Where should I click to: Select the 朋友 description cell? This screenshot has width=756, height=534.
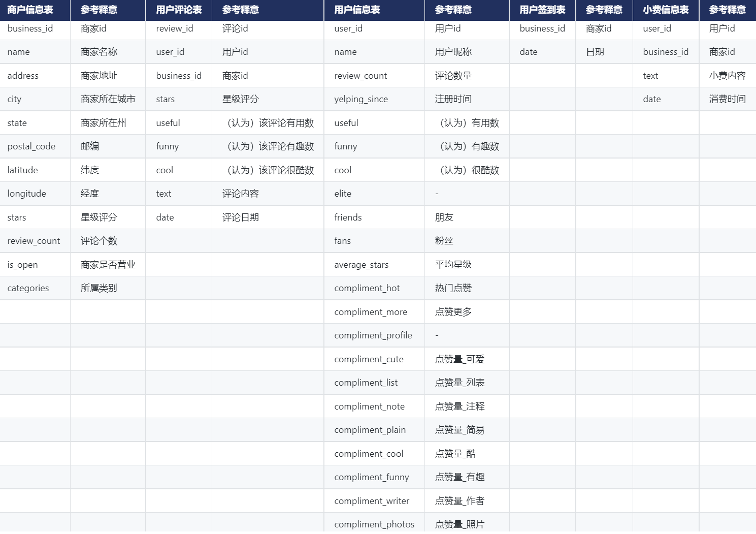(x=467, y=217)
